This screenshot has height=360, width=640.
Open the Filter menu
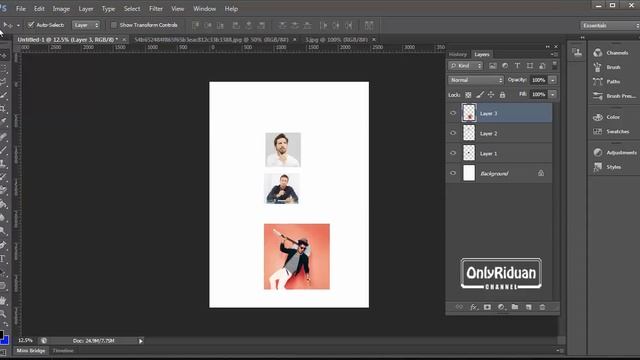156,9
